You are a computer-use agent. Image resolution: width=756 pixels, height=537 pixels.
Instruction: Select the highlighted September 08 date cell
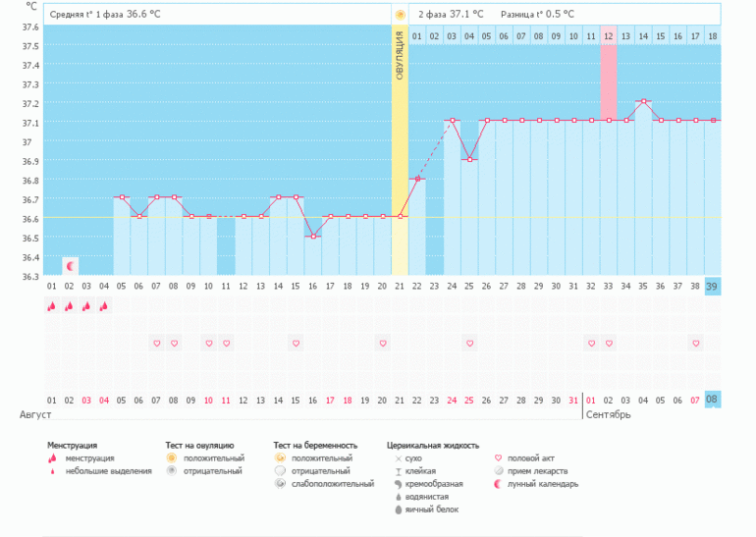coord(713,401)
